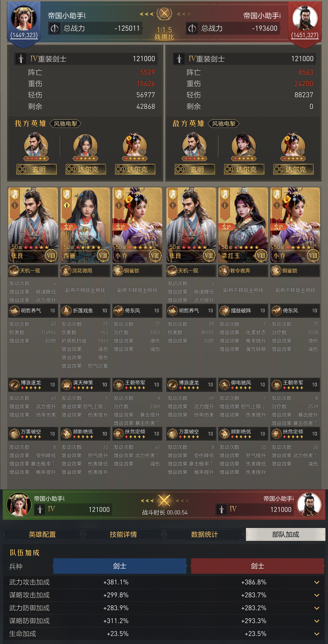Screen dimensions: 328x644
Task: Click the enemy 风驰电掣 formation tag
Action: coord(224,124)
